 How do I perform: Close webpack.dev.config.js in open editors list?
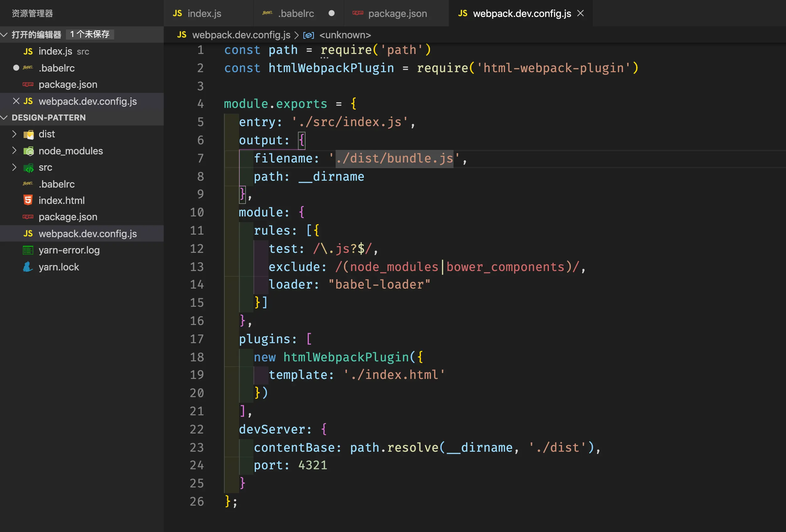click(x=16, y=101)
